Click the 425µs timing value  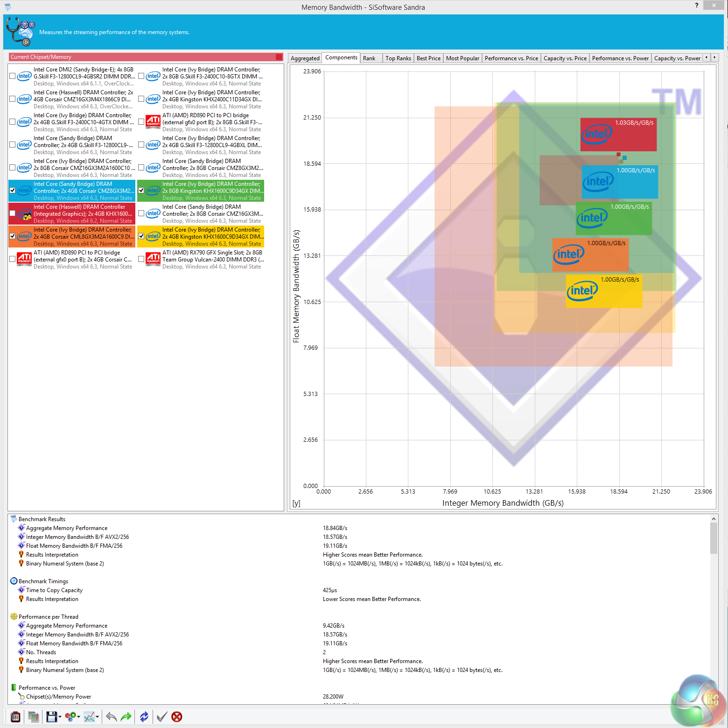click(330, 590)
